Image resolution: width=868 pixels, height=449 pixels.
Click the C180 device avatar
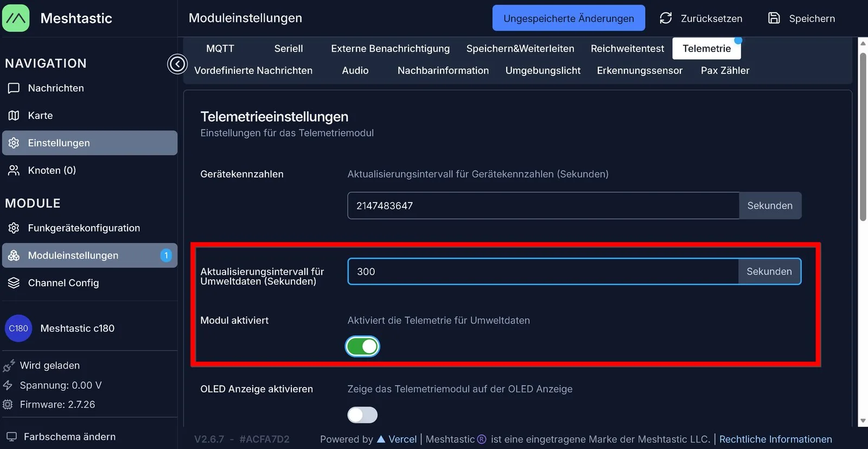tap(18, 328)
